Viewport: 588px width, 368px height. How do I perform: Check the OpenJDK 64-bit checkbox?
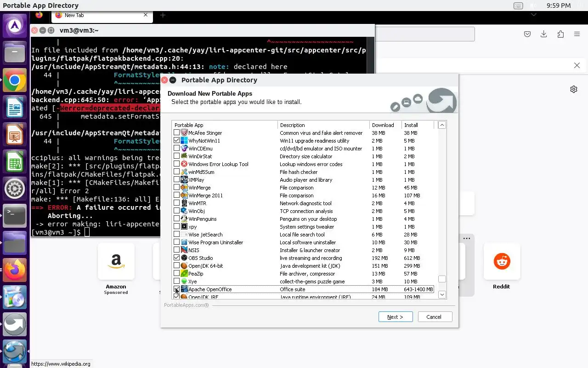click(176, 266)
